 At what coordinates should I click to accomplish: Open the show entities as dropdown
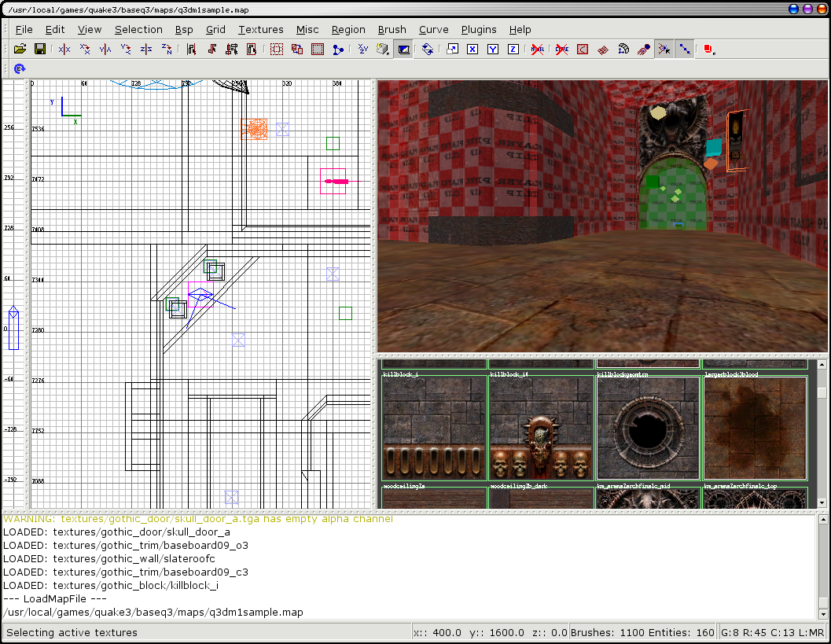click(709, 49)
